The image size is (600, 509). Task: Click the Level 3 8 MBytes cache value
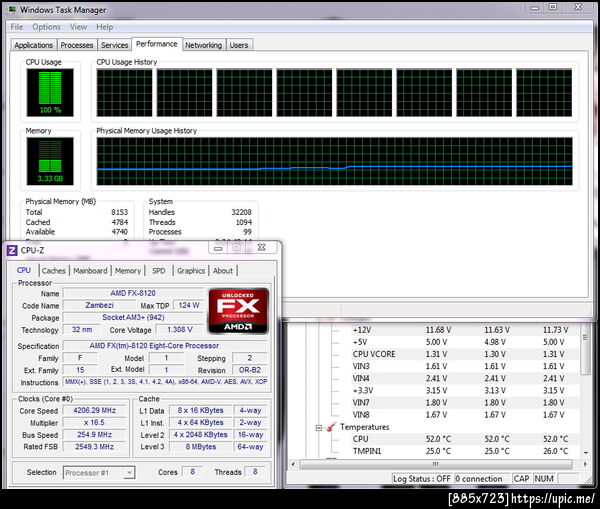pos(201,447)
